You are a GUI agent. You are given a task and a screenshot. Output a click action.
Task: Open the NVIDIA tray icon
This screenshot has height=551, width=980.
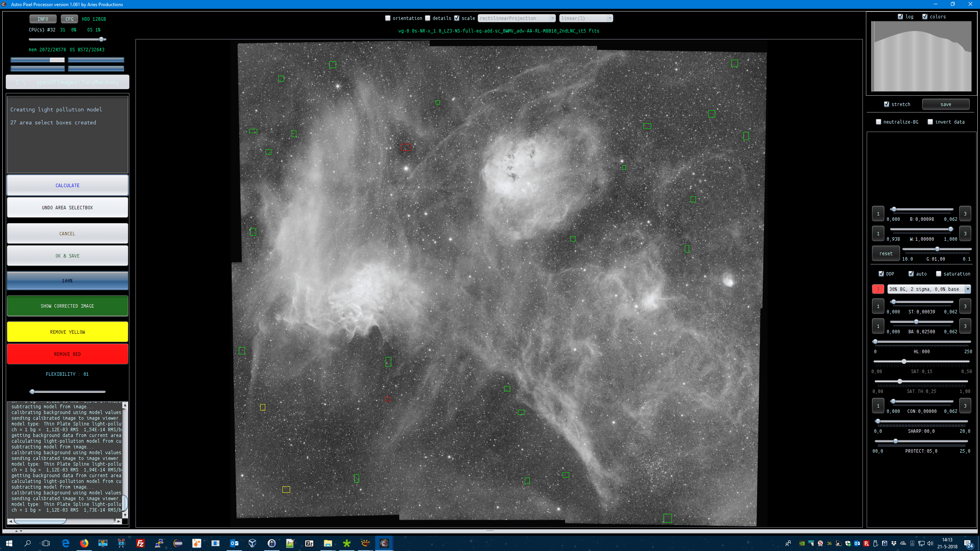(x=802, y=543)
